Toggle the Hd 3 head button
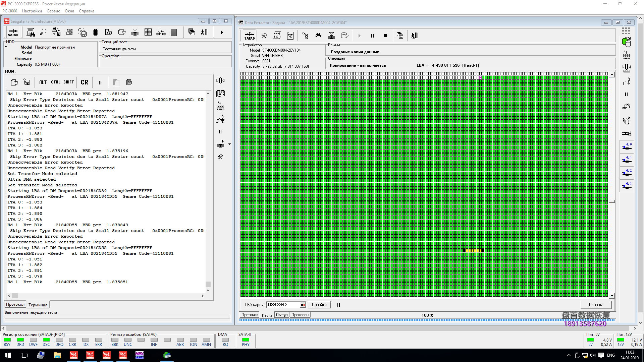 (x=626, y=186)
